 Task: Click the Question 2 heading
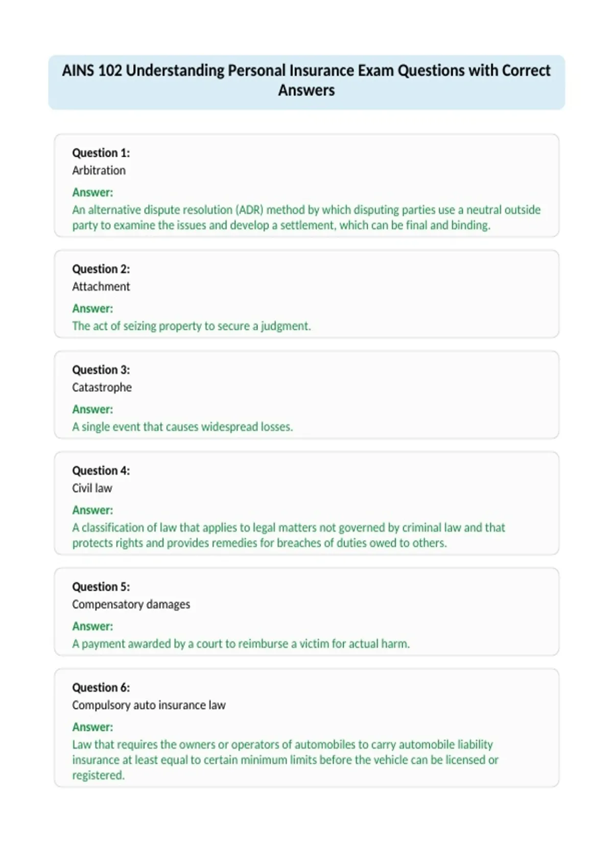(101, 269)
